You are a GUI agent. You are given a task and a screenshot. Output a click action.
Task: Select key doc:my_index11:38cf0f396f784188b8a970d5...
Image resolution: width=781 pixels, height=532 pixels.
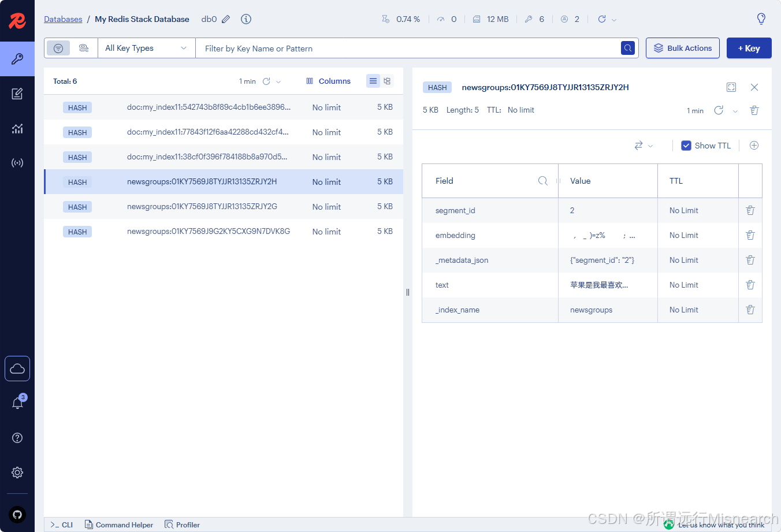point(224,157)
